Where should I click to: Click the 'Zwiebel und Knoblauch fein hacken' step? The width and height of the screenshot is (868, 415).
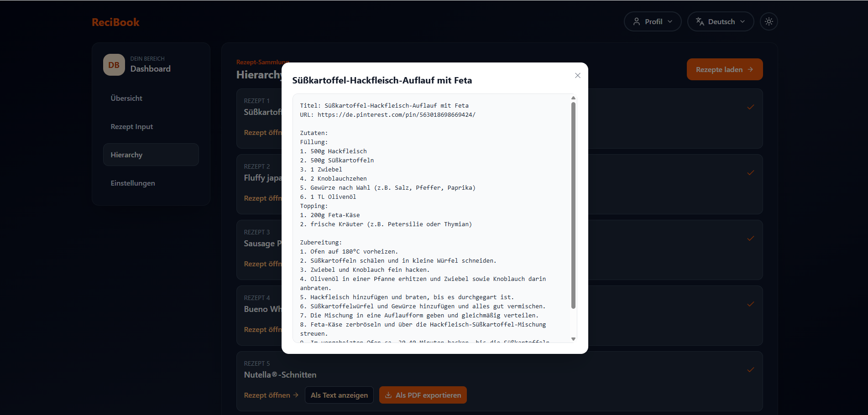(365, 270)
